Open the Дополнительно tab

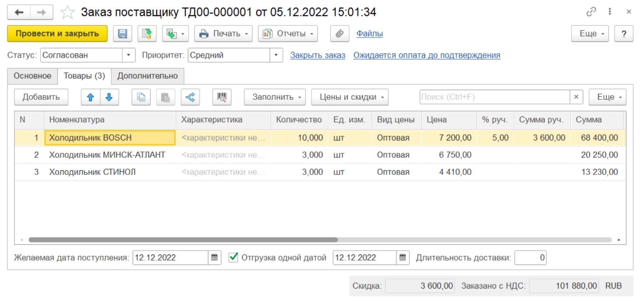pos(148,76)
